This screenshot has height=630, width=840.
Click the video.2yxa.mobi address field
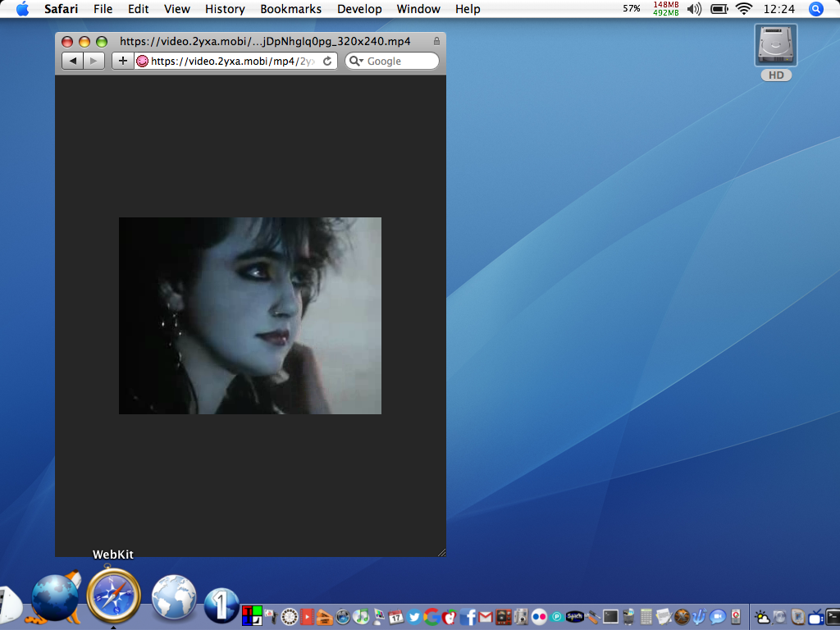click(x=235, y=61)
